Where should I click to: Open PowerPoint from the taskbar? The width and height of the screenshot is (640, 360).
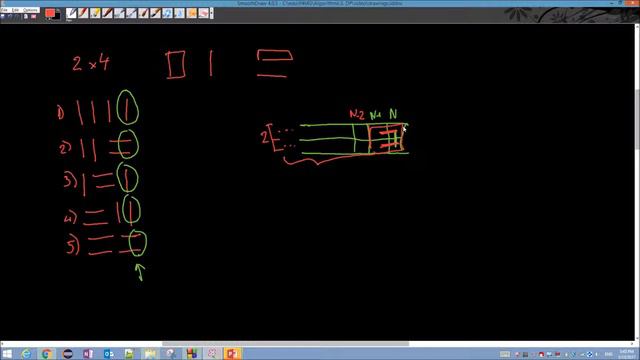click(232, 353)
